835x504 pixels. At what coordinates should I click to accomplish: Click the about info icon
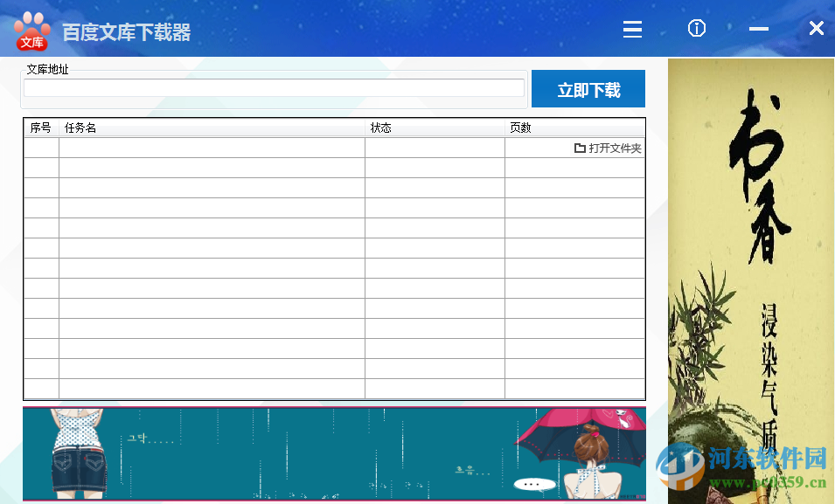point(696,29)
